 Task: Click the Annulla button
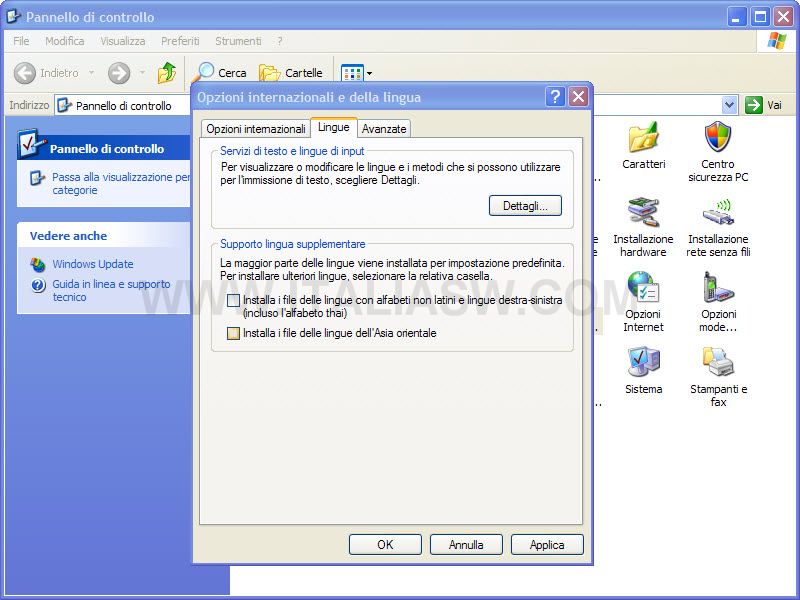(466, 544)
